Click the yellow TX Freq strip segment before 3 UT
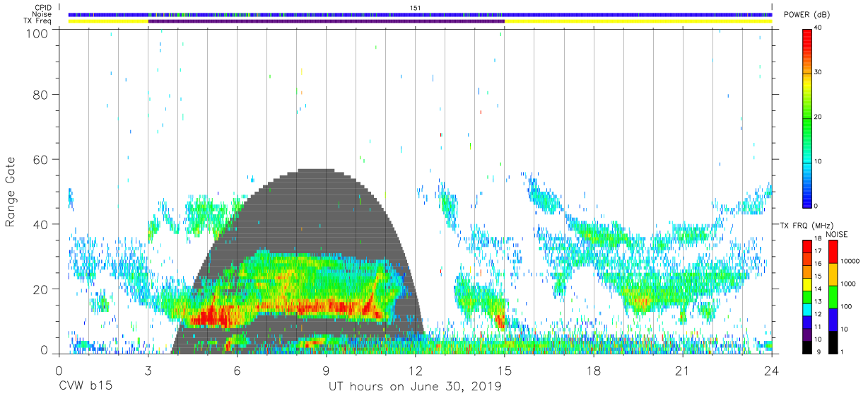 pyautogui.click(x=108, y=21)
